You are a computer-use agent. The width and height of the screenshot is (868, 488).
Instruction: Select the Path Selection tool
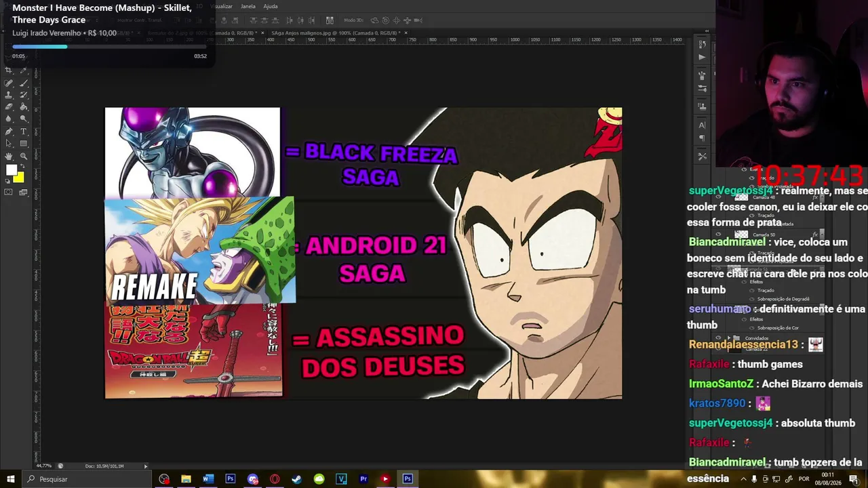pyautogui.click(x=9, y=144)
